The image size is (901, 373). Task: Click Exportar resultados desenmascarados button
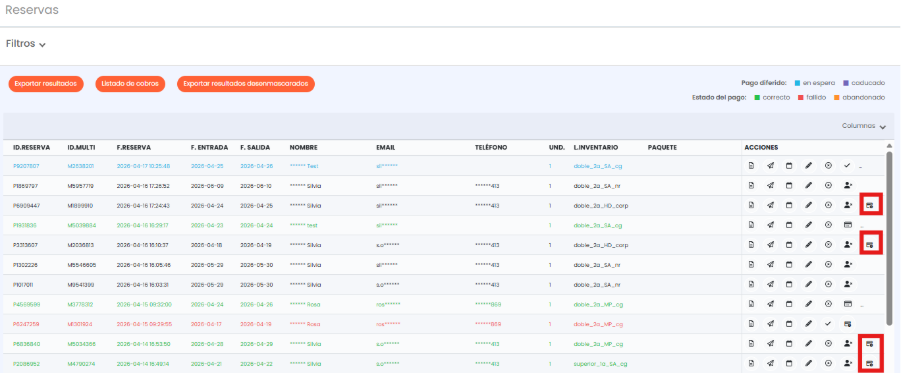246,84
